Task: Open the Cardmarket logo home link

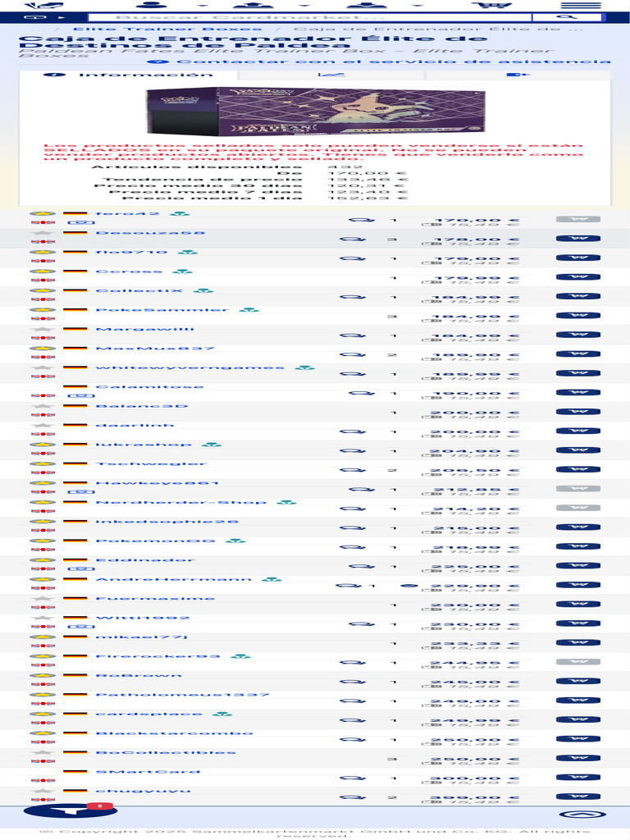Action: point(44,6)
